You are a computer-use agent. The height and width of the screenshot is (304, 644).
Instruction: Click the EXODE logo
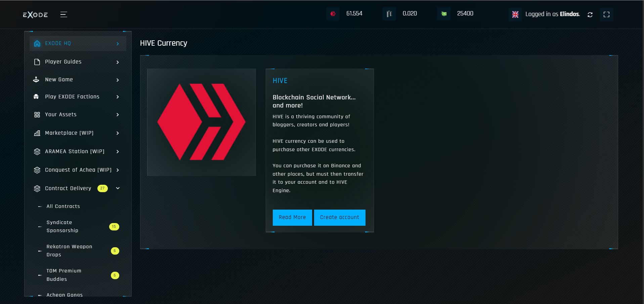pyautogui.click(x=35, y=15)
